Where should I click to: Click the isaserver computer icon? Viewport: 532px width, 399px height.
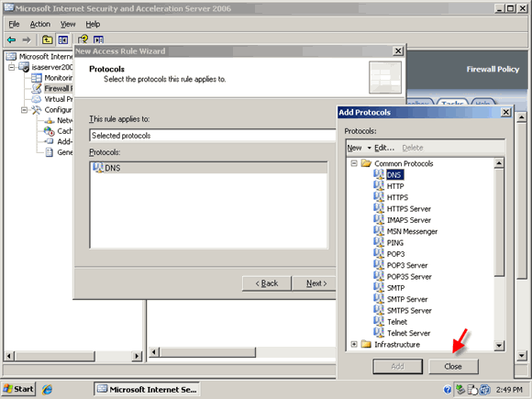pyautogui.click(x=24, y=67)
